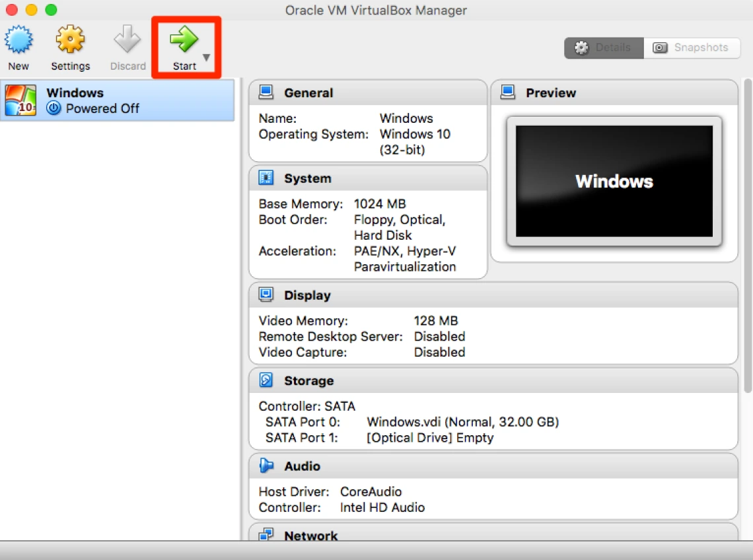753x560 pixels.
Task: Click 'Floppy, Optical,' boot order value
Action: tap(400, 219)
